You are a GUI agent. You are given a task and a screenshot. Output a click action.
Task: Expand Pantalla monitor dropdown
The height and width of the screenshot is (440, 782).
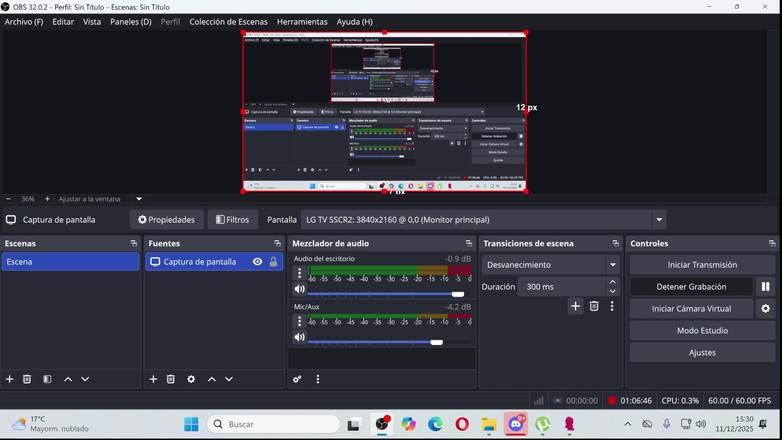pyautogui.click(x=659, y=220)
